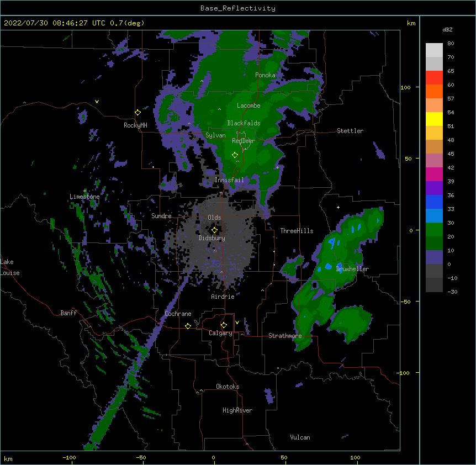Select the Airdrie city label
Image resolution: width=476 pixels, height=465 pixels.
[223, 297]
